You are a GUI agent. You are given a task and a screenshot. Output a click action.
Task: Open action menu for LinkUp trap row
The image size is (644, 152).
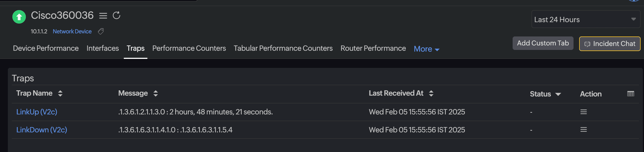583,112
